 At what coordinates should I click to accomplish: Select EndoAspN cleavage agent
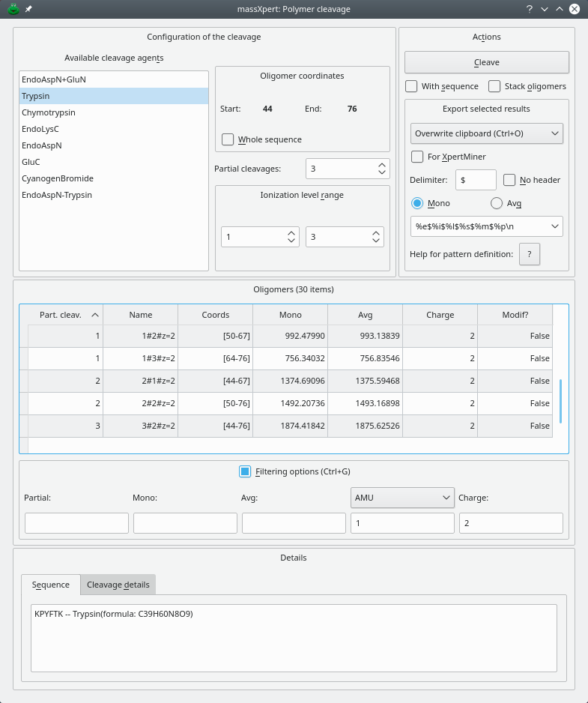click(x=114, y=145)
